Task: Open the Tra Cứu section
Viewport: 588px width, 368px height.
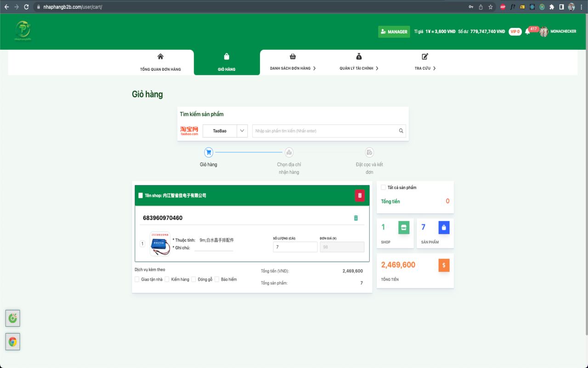Action: [424, 63]
